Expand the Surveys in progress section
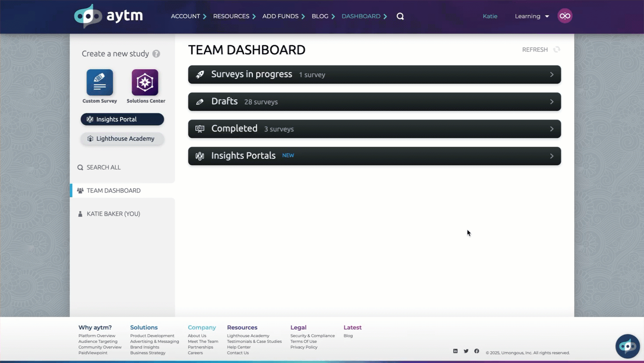The width and height of the screenshot is (644, 363). click(x=374, y=75)
